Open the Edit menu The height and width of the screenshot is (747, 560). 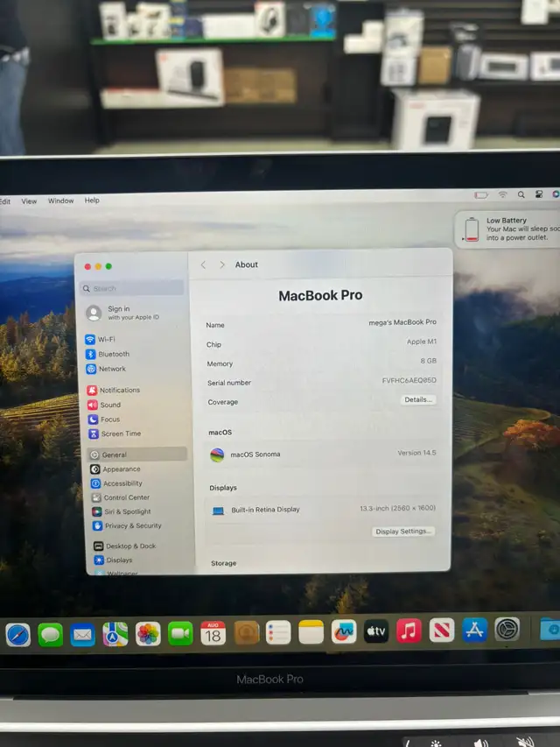coord(4,201)
